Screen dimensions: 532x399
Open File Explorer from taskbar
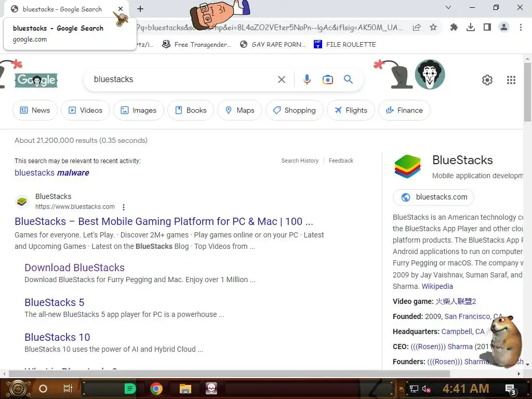point(185,389)
